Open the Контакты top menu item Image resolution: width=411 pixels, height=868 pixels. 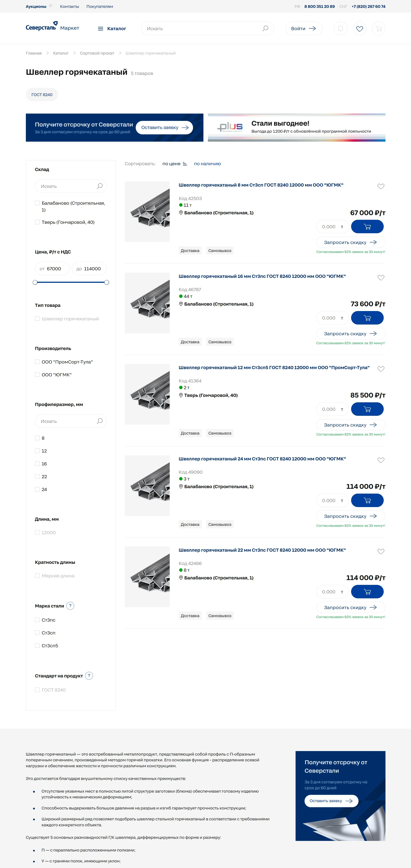pos(70,6)
